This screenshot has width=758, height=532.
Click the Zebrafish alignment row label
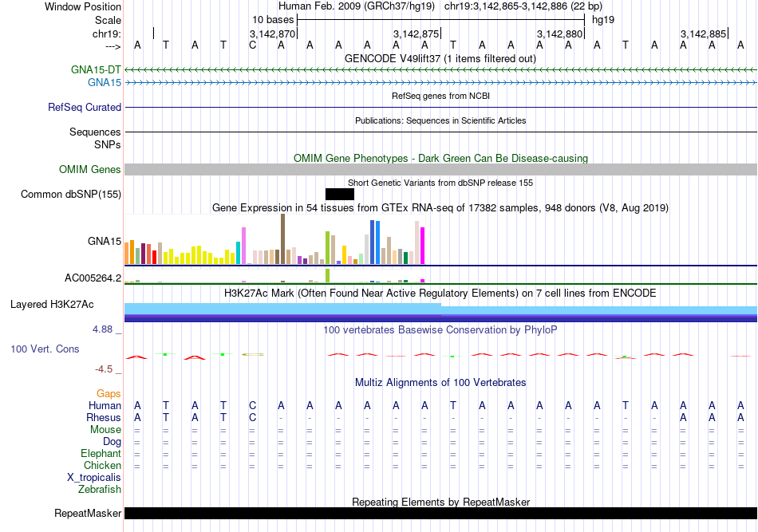click(100, 490)
